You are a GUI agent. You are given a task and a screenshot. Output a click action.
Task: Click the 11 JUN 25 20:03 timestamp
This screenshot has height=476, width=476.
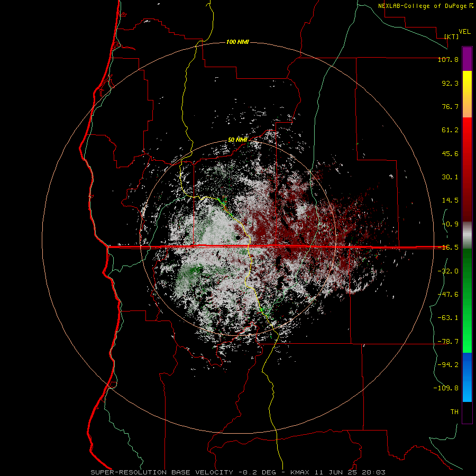click(x=350, y=472)
